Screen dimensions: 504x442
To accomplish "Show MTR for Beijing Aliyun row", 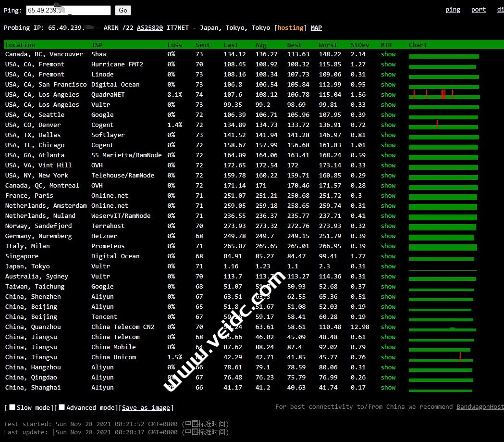I will click(388, 306).
